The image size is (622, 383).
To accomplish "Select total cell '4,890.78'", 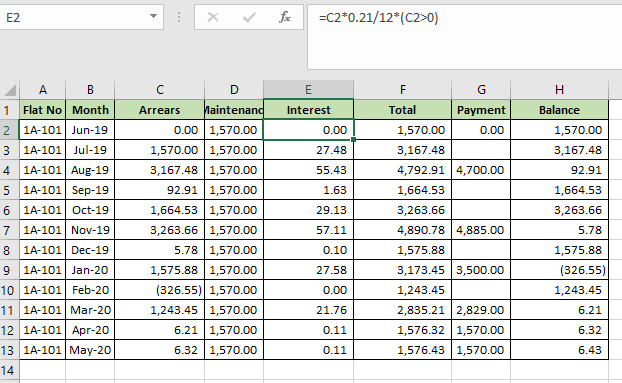I will (402, 230).
